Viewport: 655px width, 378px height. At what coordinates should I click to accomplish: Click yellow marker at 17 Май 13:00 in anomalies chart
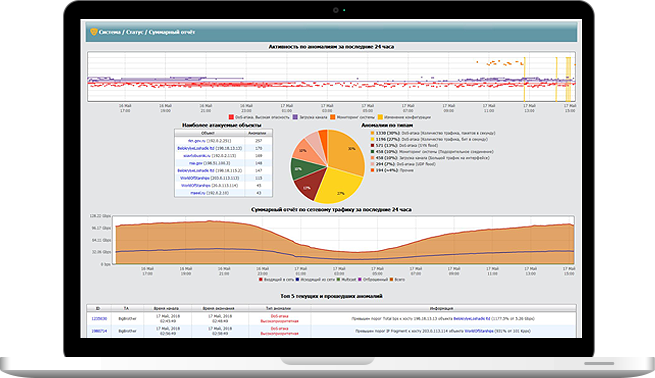[525, 79]
